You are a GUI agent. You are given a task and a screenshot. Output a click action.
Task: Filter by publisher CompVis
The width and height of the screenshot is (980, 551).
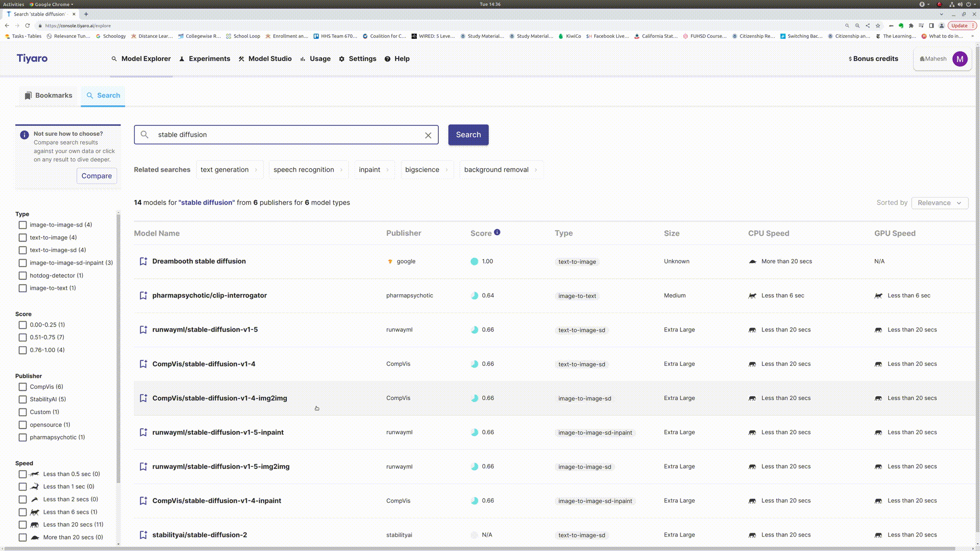pos(22,386)
